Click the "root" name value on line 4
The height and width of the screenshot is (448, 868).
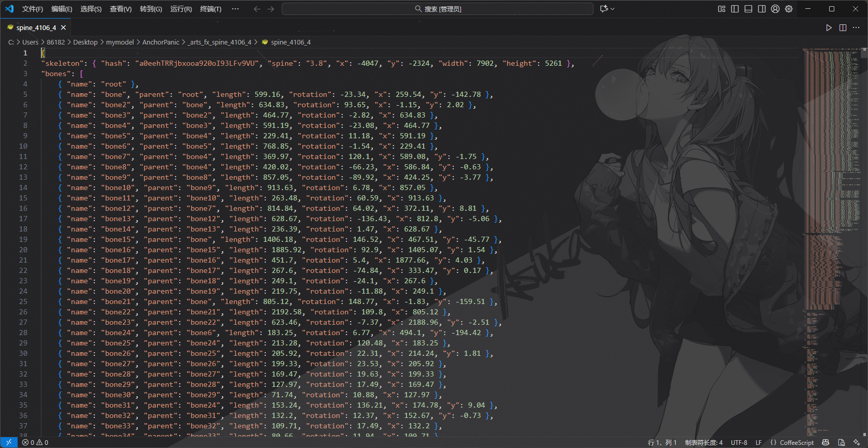click(114, 84)
